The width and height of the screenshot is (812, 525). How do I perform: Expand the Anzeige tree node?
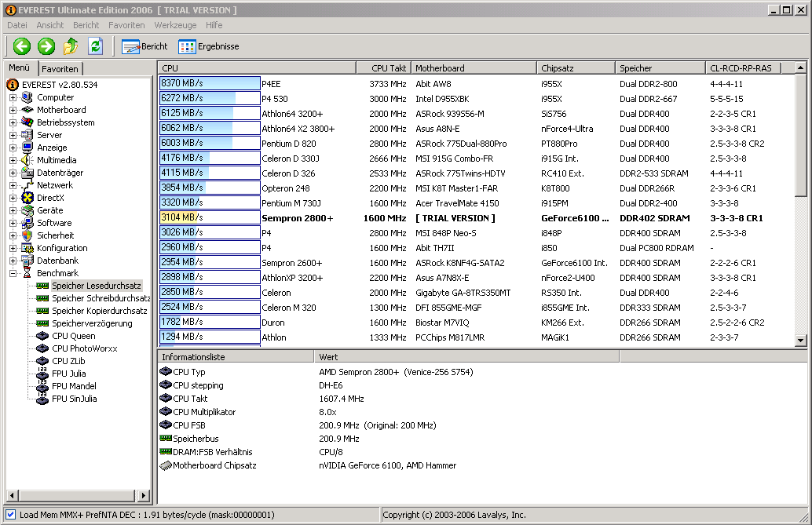[13, 148]
